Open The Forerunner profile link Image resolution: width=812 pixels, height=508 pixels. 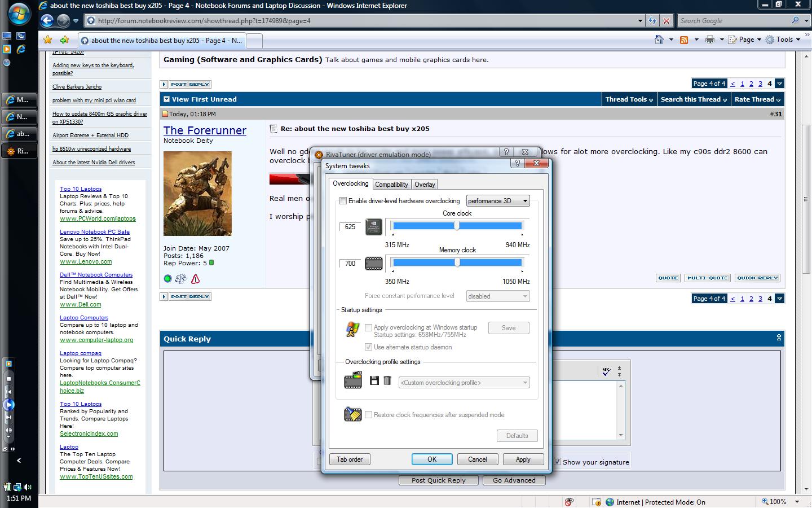tap(205, 130)
